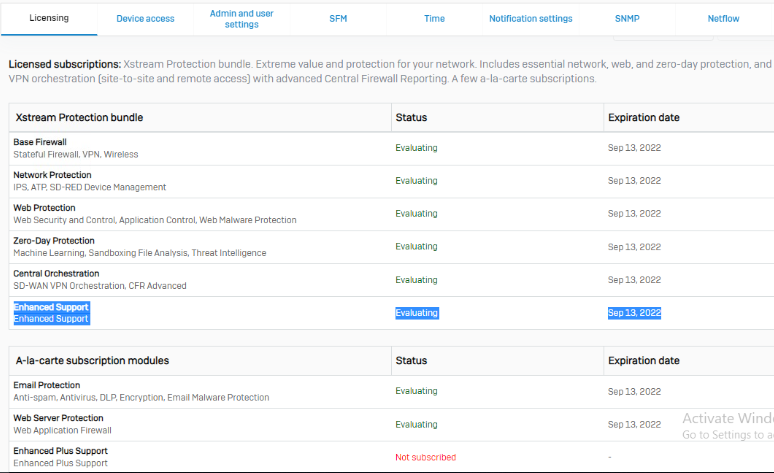Image resolution: width=774 pixels, height=473 pixels.
Task: Click Evaluating status for Zero-Day Protection
Action: pyautogui.click(x=416, y=246)
